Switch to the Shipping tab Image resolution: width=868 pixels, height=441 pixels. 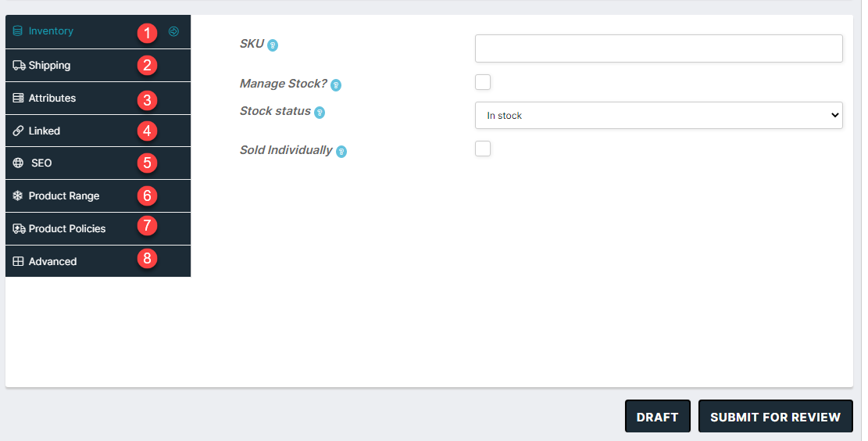coord(98,66)
